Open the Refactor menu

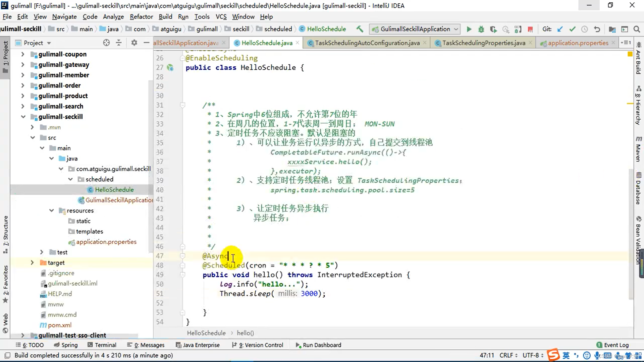coord(141,17)
